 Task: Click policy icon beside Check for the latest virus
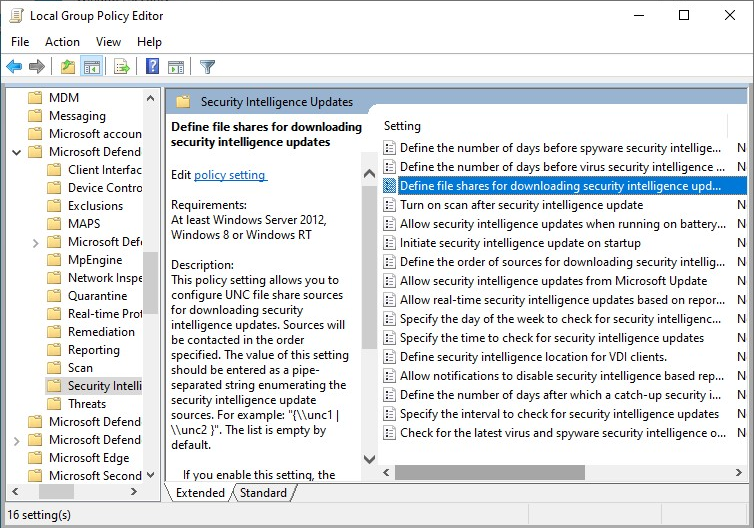coord(390,433)
